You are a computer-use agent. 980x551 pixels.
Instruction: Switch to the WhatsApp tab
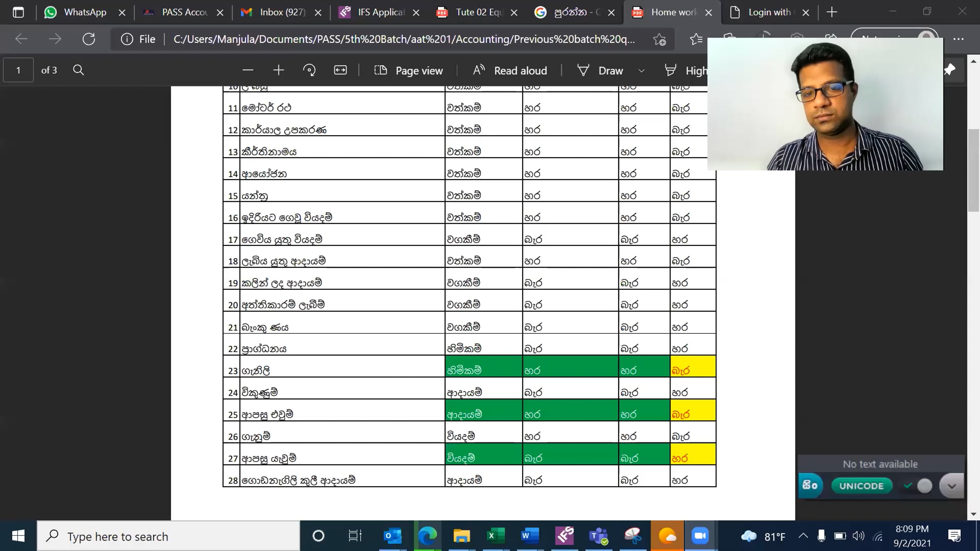point(85,12)
